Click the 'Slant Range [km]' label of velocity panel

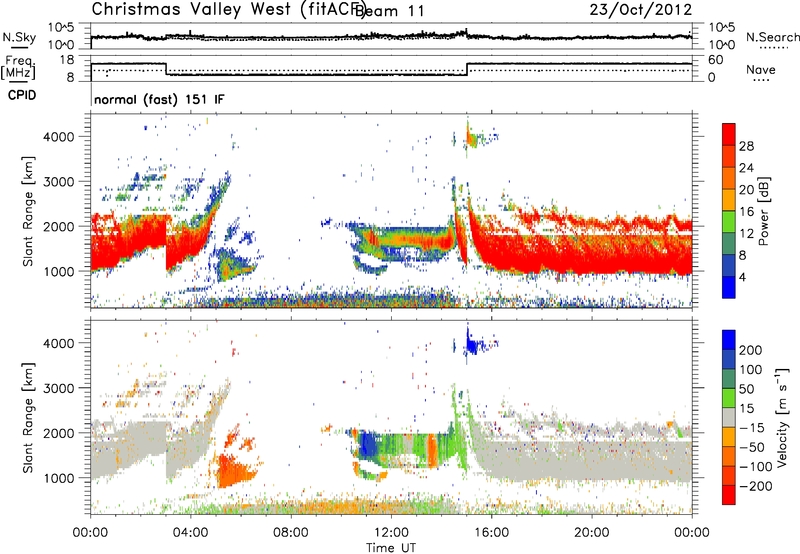tap(28, 418)
